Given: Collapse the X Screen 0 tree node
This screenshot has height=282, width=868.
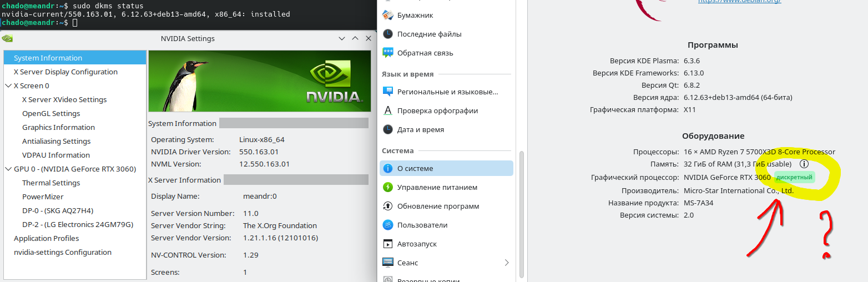Looking at the screenshot, I should 8,86.
